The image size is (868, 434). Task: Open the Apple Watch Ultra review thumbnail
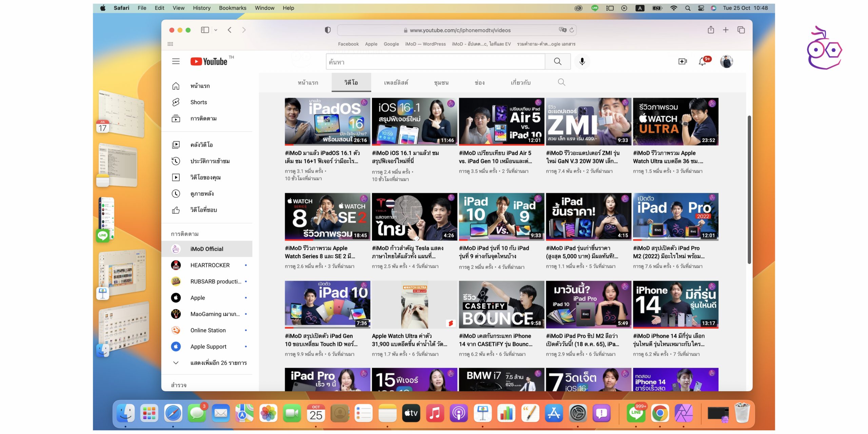tap(675, 122)
